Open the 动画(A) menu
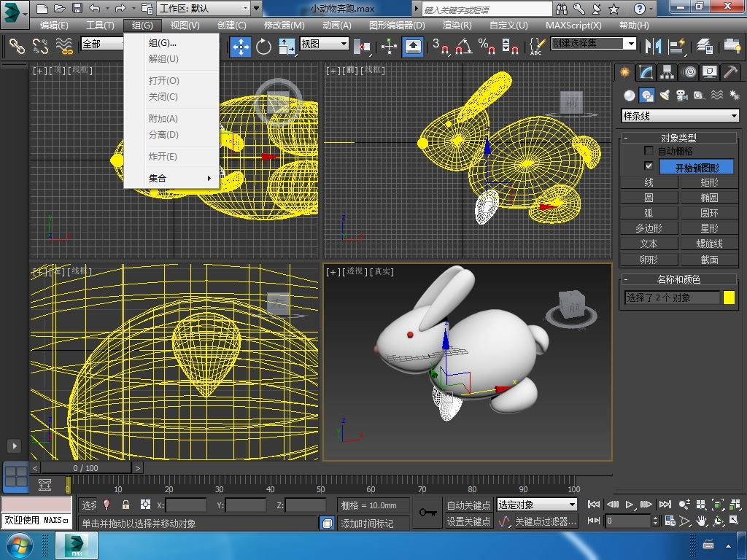The height and width of the screenshot is (560, 747). tap(337, 26)
